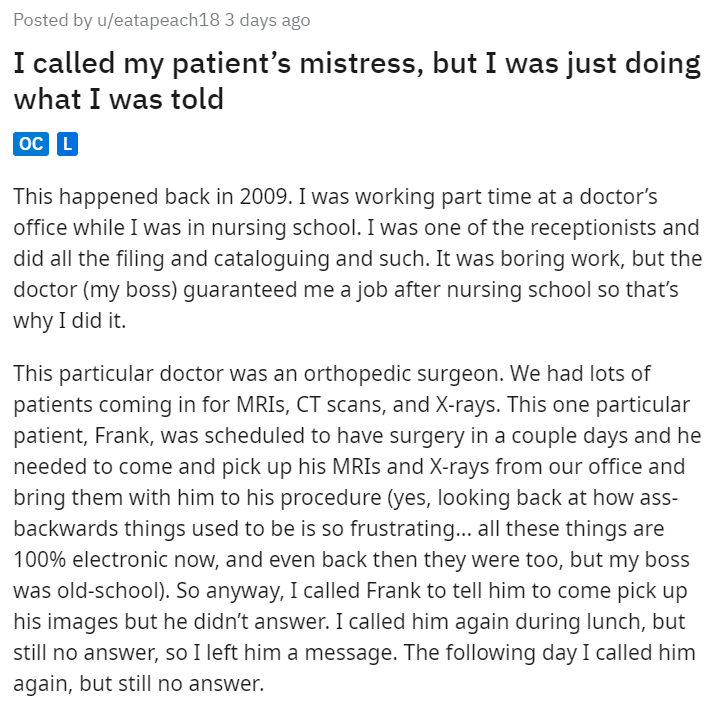Click the "100%" text in the post

tap(40, 559)
